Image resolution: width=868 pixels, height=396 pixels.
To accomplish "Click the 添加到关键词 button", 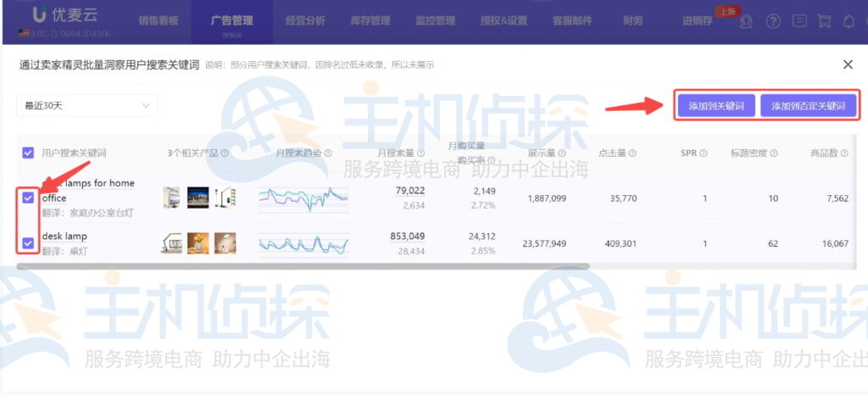I will click(716, 106).
